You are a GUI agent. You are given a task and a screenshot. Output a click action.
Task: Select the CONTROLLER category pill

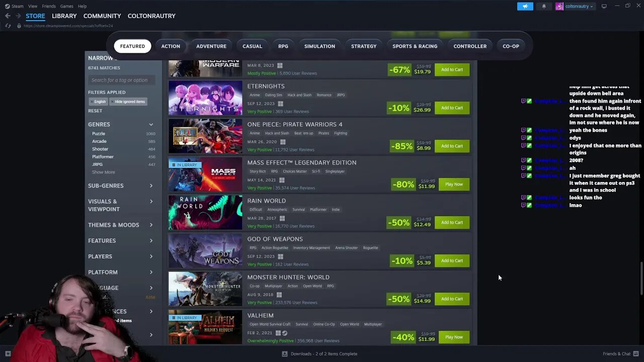click(x=470, y=46)
